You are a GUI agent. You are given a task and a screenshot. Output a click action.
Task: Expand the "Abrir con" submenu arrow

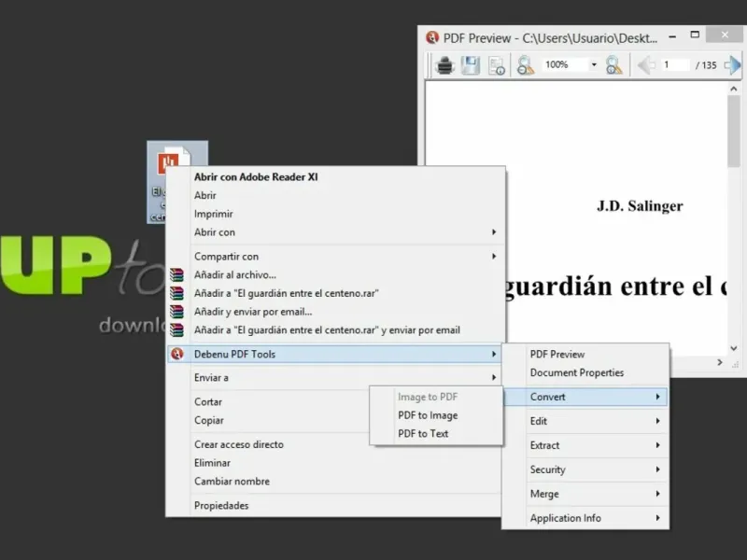coord(494,231)
